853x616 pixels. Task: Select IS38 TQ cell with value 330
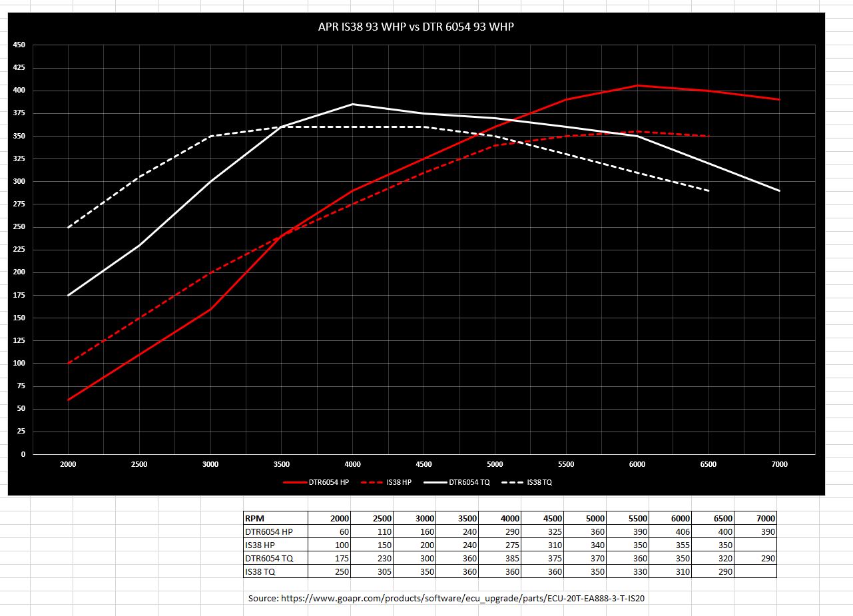(x=628, y=571)
